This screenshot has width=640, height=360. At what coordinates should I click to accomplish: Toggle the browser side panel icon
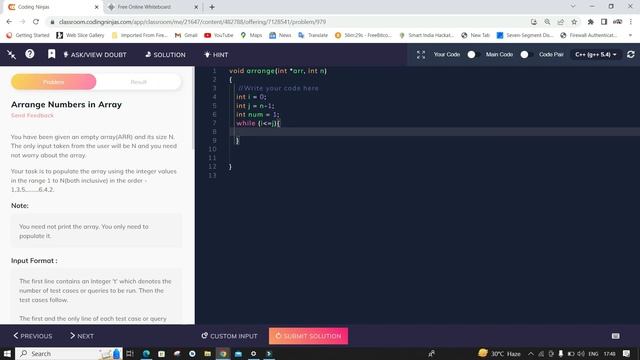(x=604, y=22)
